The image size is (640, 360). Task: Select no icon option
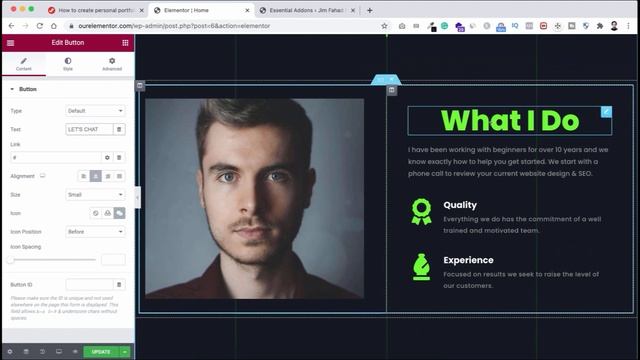(96, 213)
